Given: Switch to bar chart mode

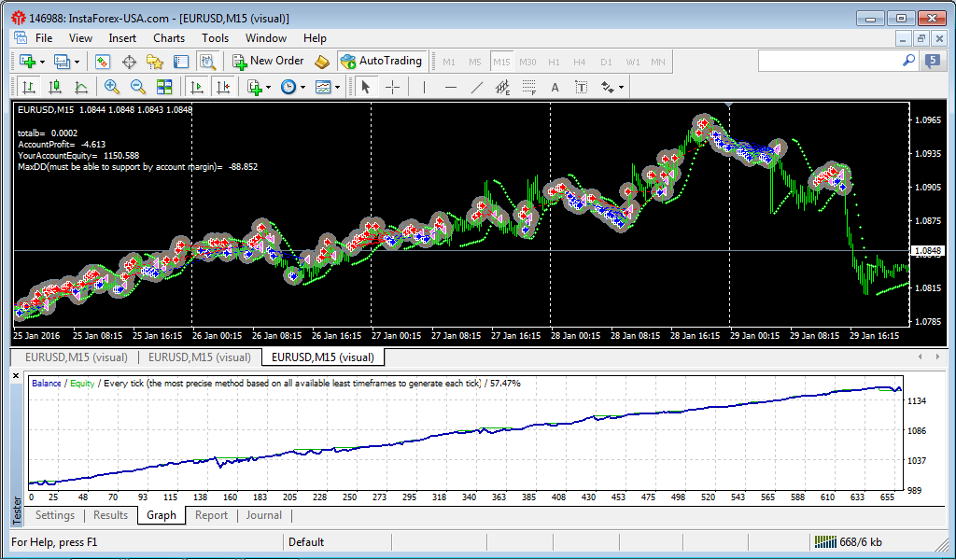Looking at the screenshot, I should (28, 87).
